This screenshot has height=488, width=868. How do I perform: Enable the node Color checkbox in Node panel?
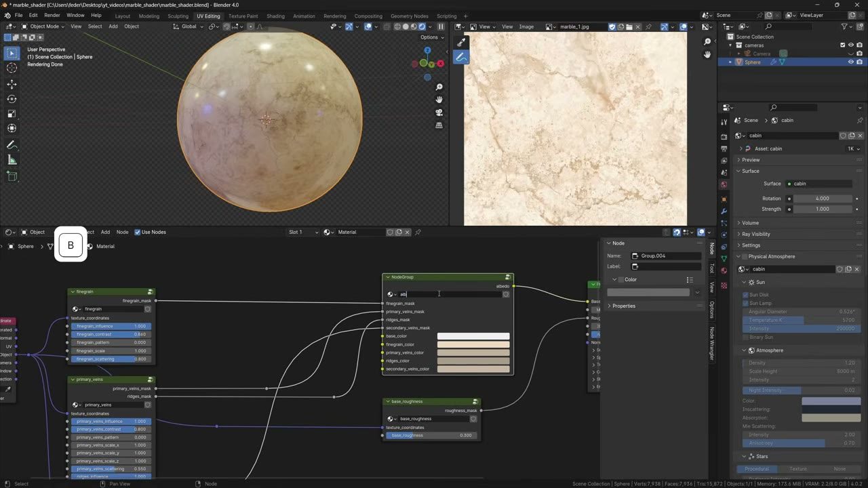coord(621,279)
